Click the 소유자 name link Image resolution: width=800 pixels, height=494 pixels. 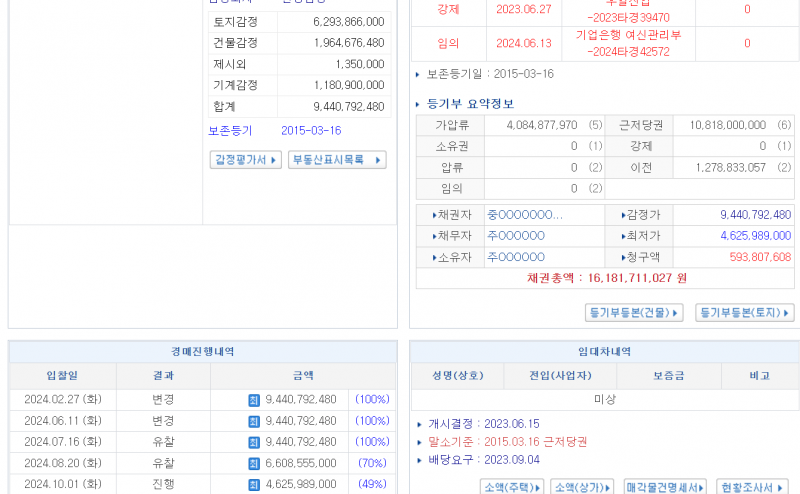pos(516,257)
